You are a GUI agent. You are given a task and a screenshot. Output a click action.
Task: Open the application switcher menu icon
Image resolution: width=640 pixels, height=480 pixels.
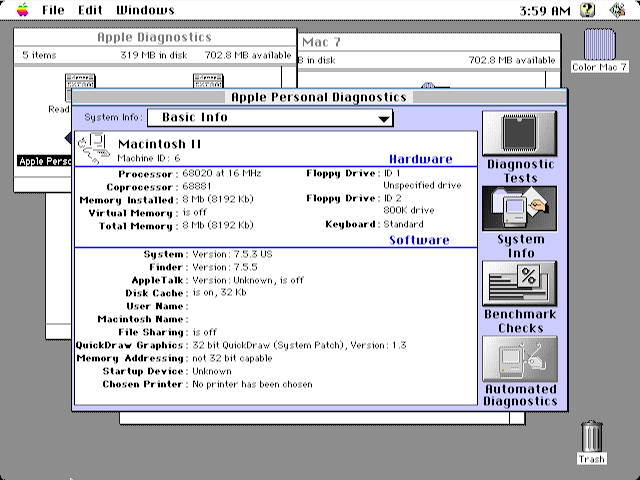click(x=618, y=10)
